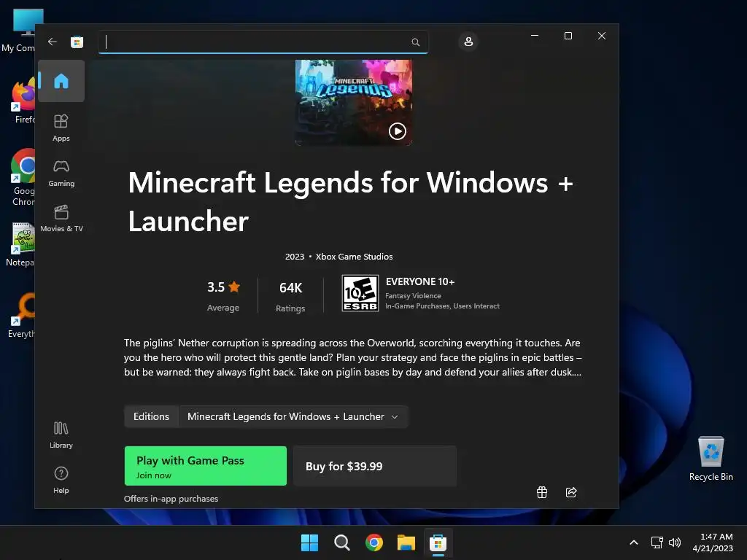
Task: Click Buy for $39.99 button
Action: 375,466
